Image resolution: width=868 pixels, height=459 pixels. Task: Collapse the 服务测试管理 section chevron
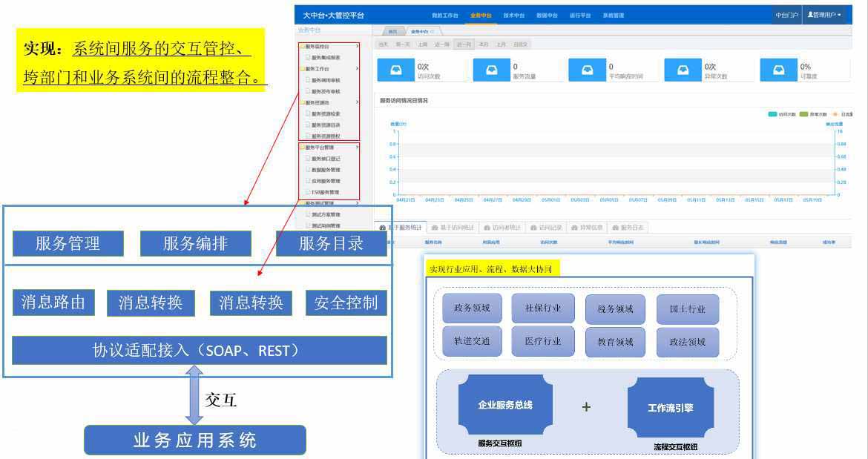[357, 203]
